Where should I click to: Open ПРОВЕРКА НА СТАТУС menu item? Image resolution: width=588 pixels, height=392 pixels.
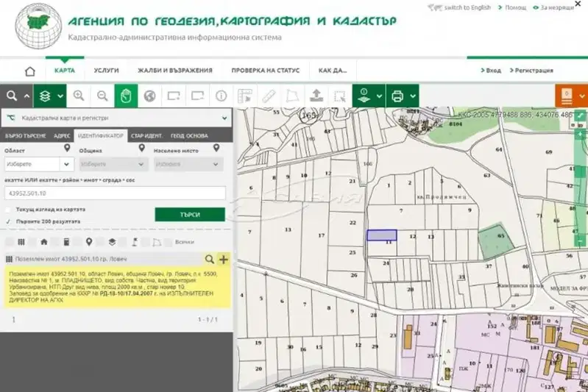(266, 71)
